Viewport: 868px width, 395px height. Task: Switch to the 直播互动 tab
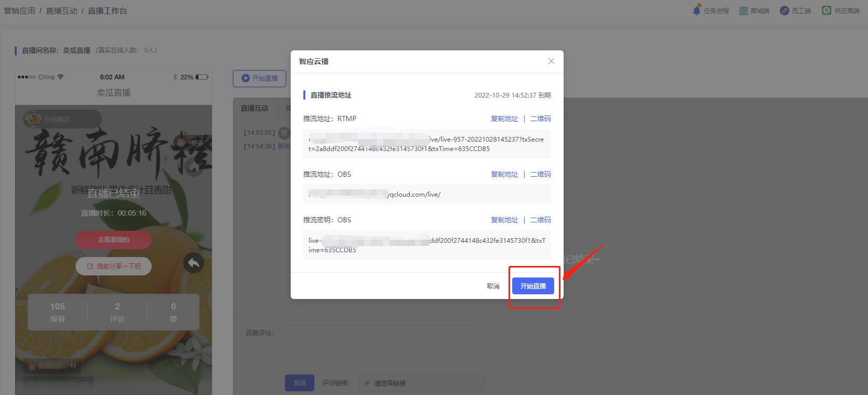point(255,108)
